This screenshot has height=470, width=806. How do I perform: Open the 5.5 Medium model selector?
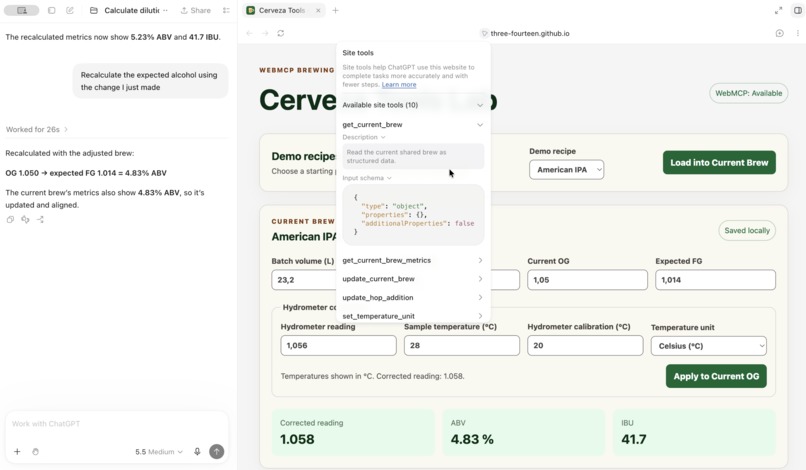pos(158,451)
